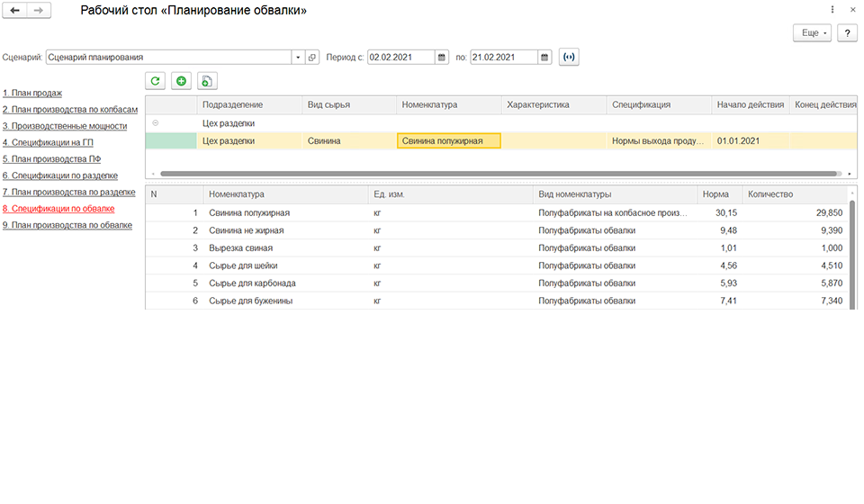Select the Вырезка свиная row
The height and width of the screenshot is (504, 864).
497,247
